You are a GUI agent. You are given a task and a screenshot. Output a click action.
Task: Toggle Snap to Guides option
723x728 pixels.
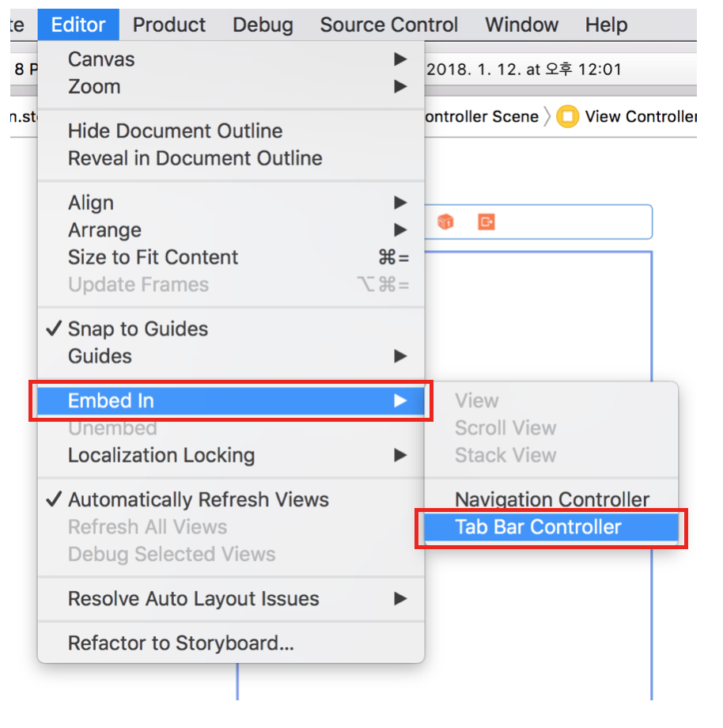(231, 328)
